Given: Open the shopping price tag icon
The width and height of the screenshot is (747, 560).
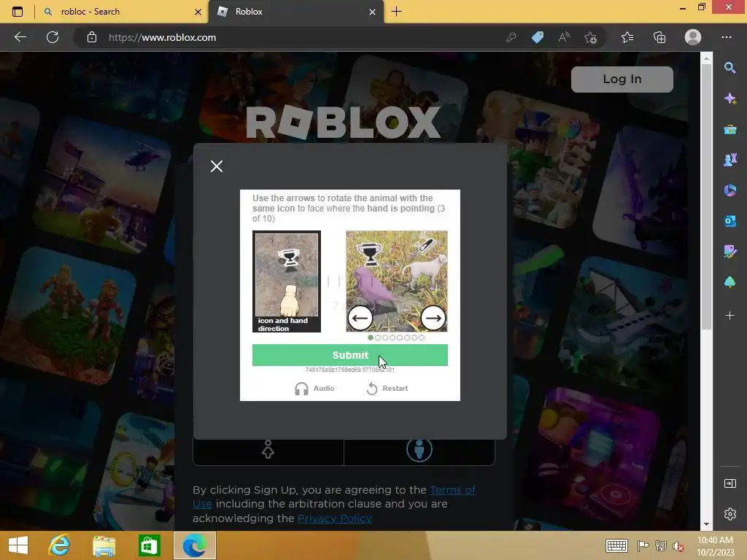Looking at the screenshot, I should [x=538, y=37].
